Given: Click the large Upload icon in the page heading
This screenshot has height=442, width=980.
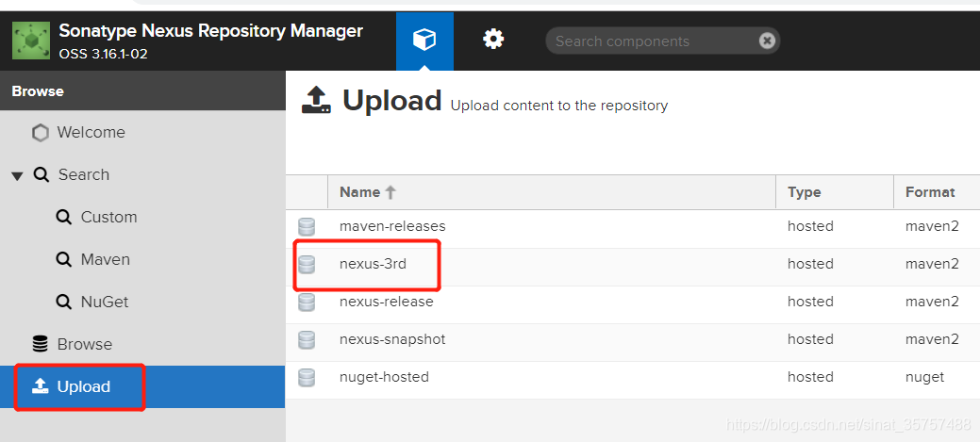Looking at the screenshot, I should tap(316, 101).
